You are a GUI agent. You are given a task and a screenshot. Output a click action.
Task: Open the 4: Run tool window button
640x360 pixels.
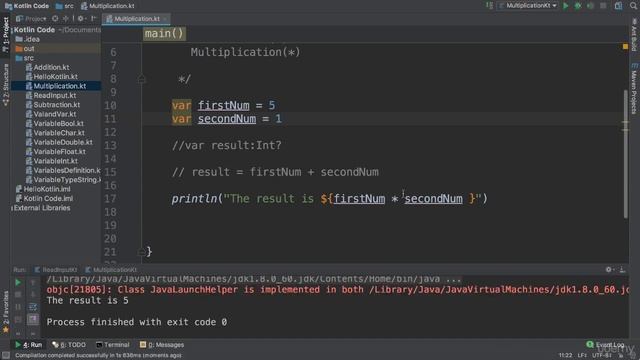pos(29,345)
